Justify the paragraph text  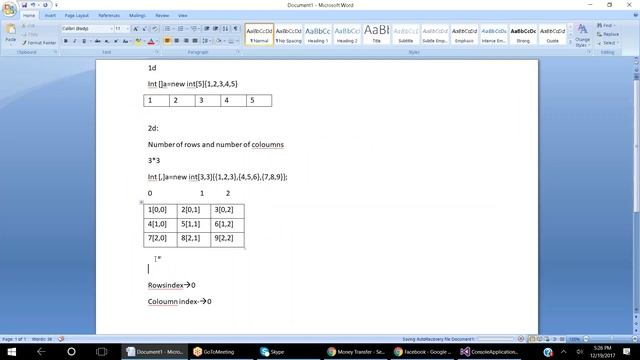pyautogui.click(x=195, y=41)
